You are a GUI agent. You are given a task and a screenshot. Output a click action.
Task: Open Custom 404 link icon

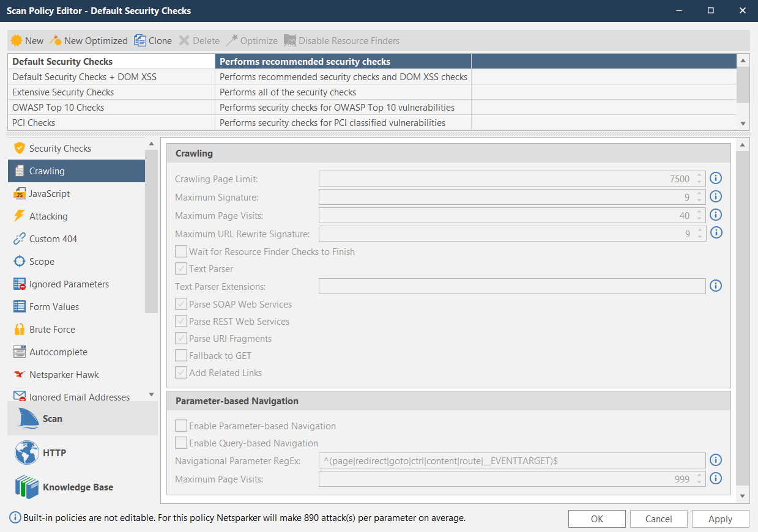19,239
